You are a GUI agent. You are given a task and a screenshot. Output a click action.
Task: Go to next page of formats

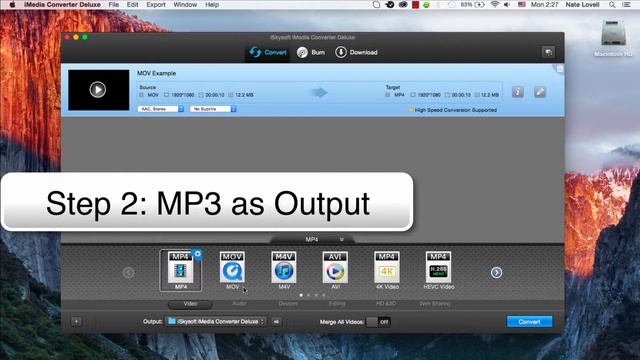click(496, 273)
